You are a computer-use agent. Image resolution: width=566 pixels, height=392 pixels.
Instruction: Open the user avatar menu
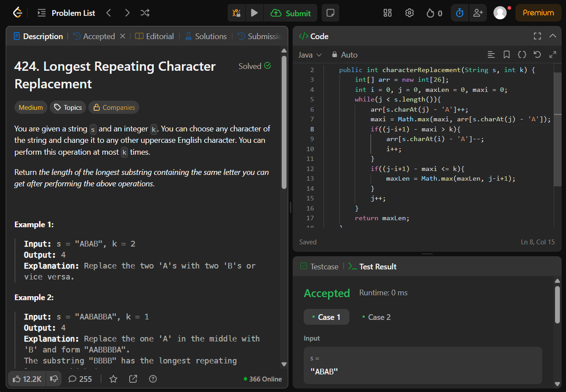point(500,13)
